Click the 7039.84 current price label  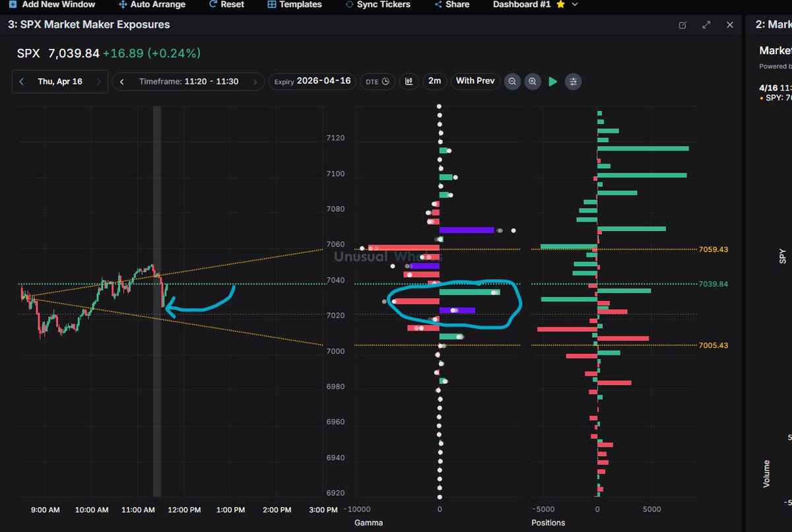coord(713,284)
